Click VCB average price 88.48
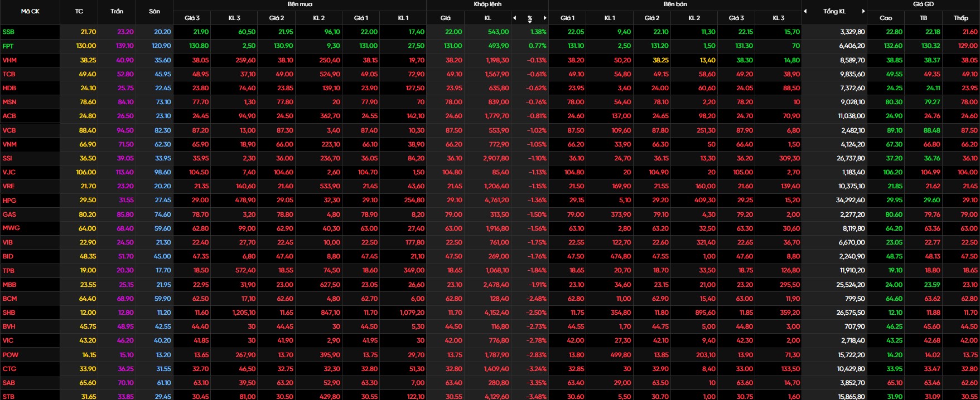This screenshot has width=980, height=400. coord(932,130)
